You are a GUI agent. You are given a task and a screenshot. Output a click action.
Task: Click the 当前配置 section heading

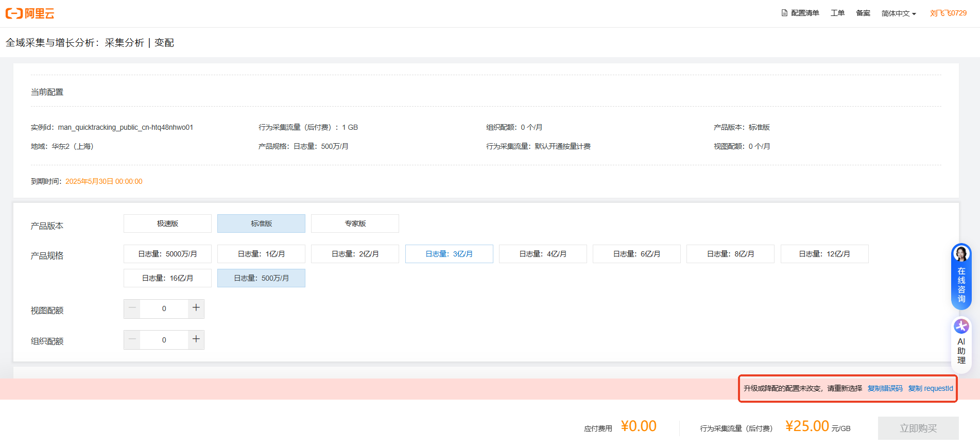click(47, 92)
